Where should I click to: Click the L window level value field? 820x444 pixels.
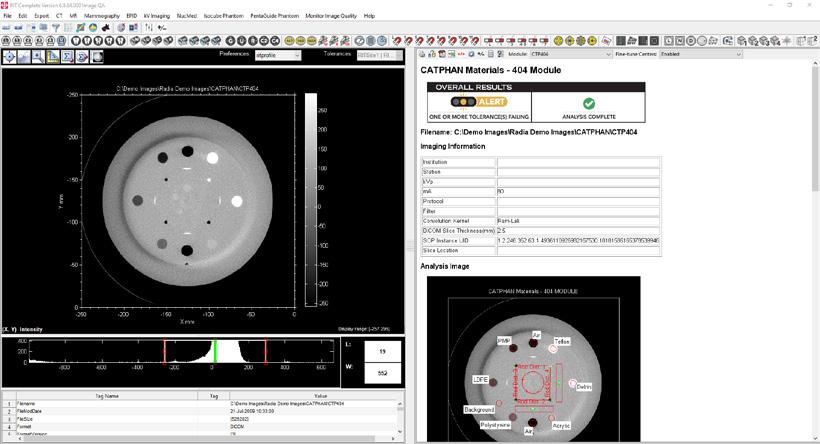382,351
